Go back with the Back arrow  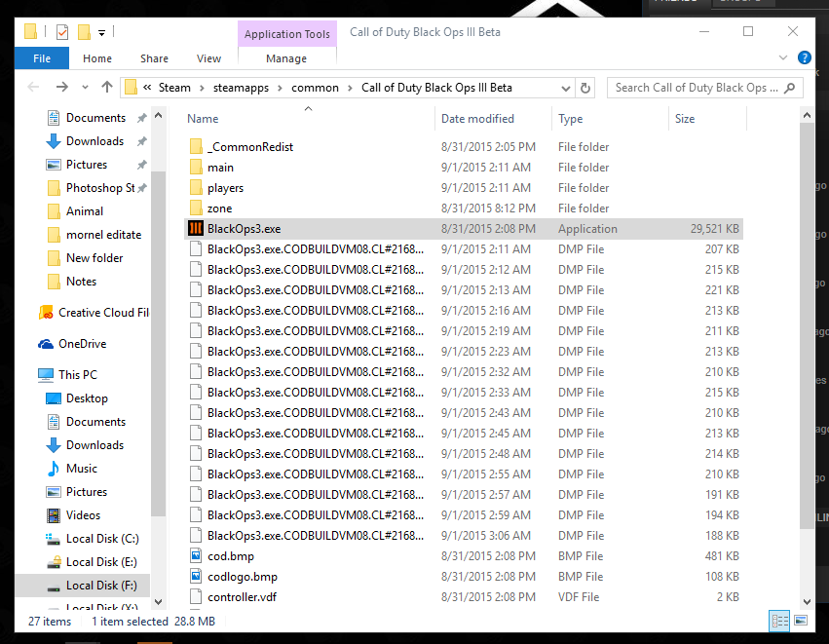coord(33,87)
